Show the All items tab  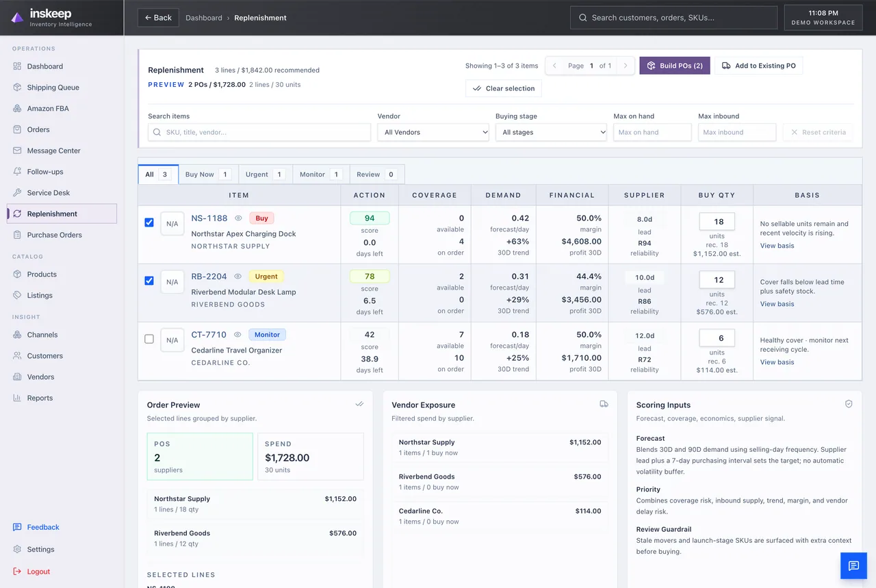(158, 175)
